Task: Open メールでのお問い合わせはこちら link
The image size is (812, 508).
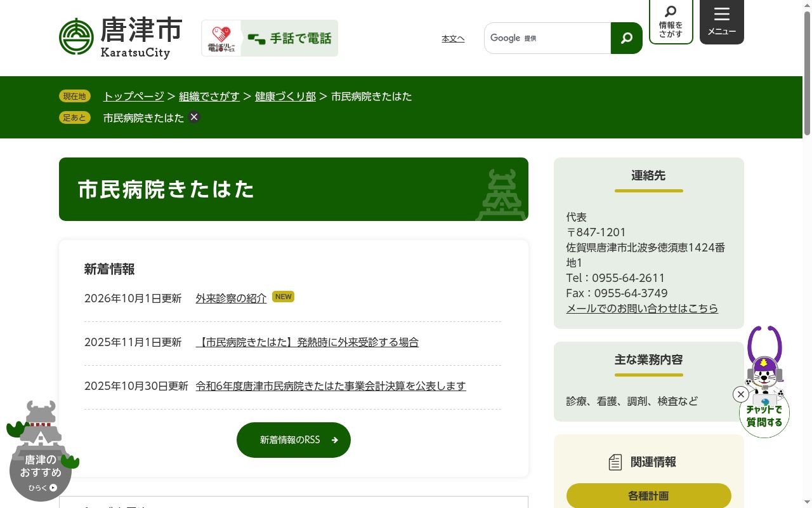Action: (642, 309)
